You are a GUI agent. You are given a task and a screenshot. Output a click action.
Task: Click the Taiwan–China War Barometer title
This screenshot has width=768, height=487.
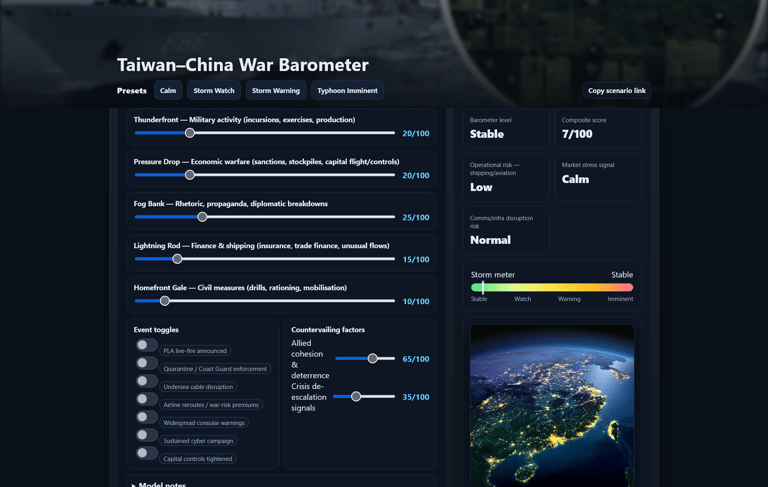pos(243,65)
